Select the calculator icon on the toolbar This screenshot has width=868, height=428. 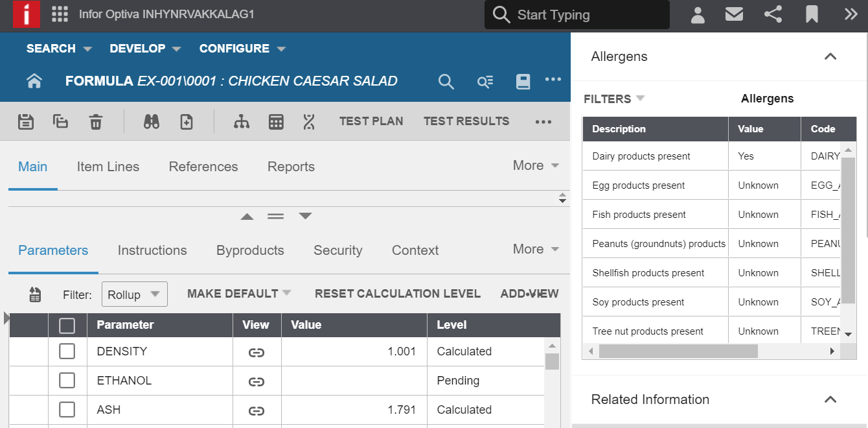point(277,121)
